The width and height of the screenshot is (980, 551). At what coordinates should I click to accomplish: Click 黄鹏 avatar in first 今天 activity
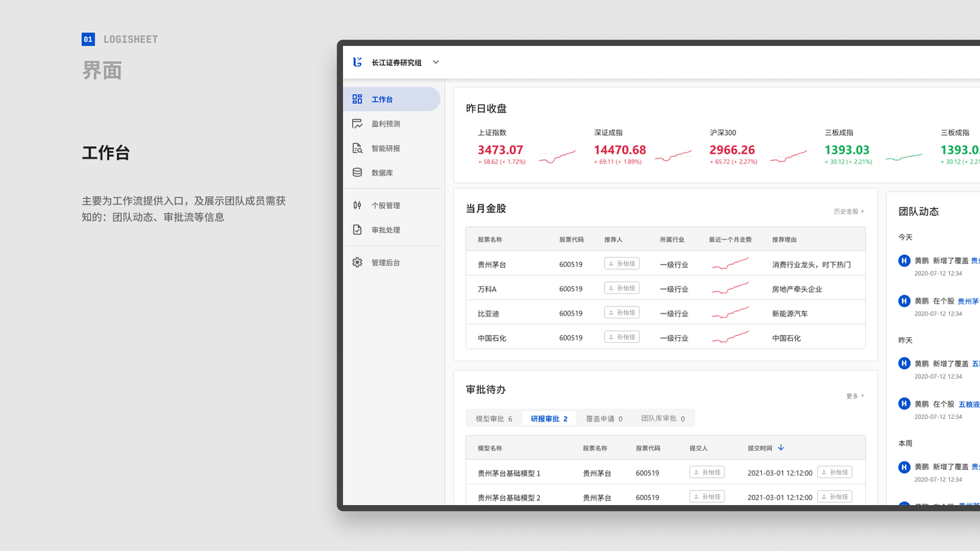click(904, 260)
